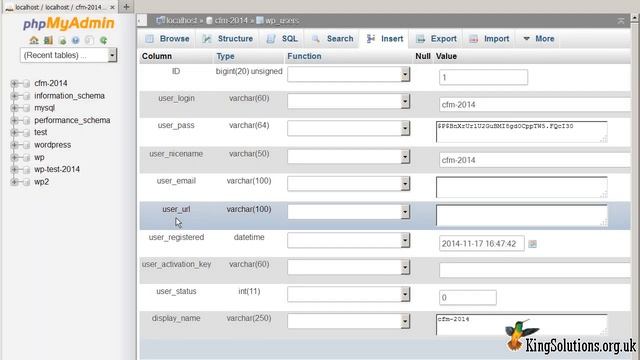Expand the performance_schema tree node
Screen dimensions: 640x360
[x=14, y=120]
